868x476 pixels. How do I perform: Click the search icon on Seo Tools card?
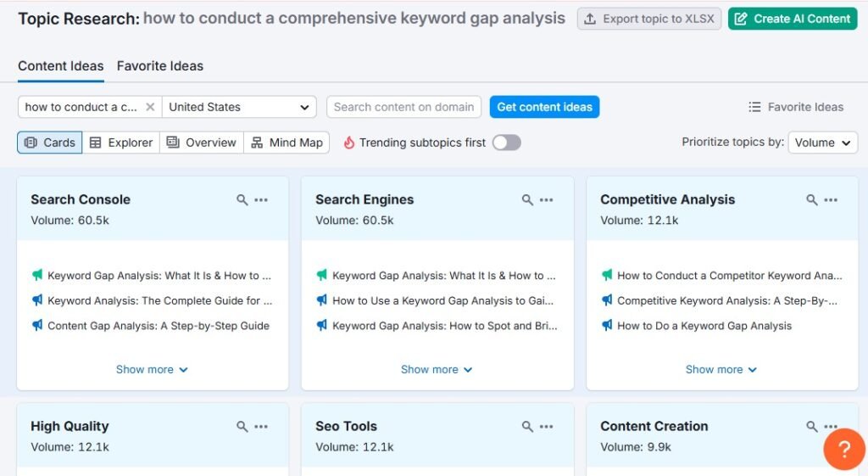click(527, 427)
